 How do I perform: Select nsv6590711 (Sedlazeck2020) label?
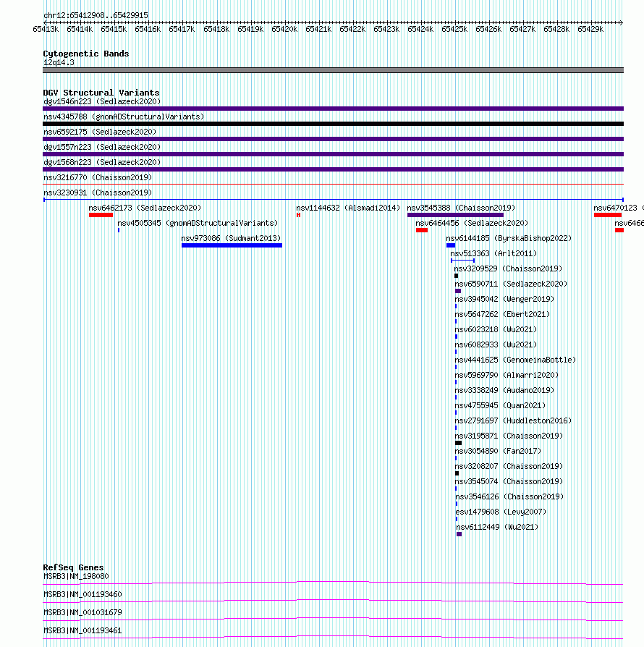pos(511,284)
